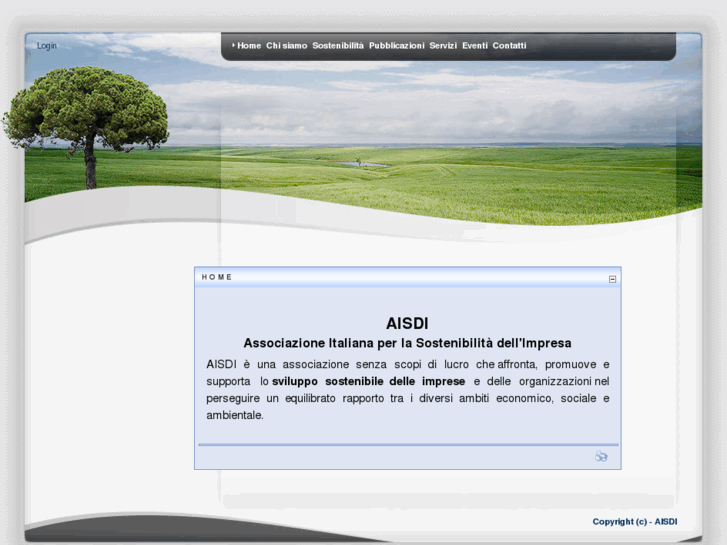Click the Associazione Italiana subtitle heading
The height and width of the screenshot is (545, 727).
(x=407, y=343)
